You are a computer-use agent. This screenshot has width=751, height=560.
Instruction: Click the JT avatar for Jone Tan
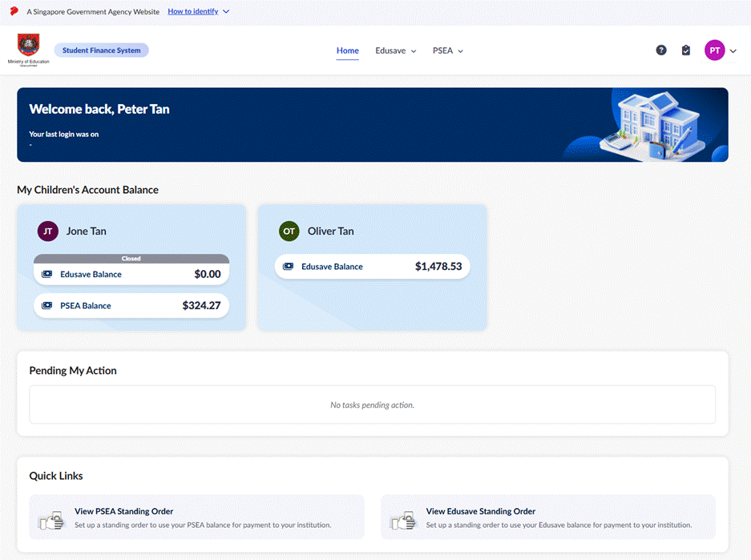tap(48, 232)
